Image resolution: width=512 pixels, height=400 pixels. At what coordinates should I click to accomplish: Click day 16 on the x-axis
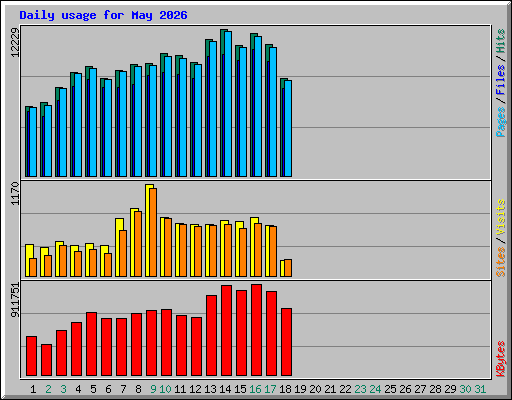coord(255,389)
